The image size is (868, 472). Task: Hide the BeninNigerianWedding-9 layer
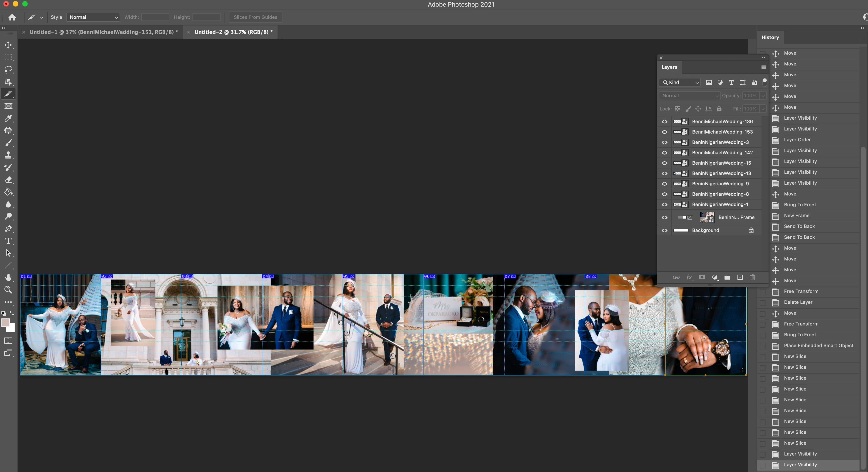click(x=664, y=184)
